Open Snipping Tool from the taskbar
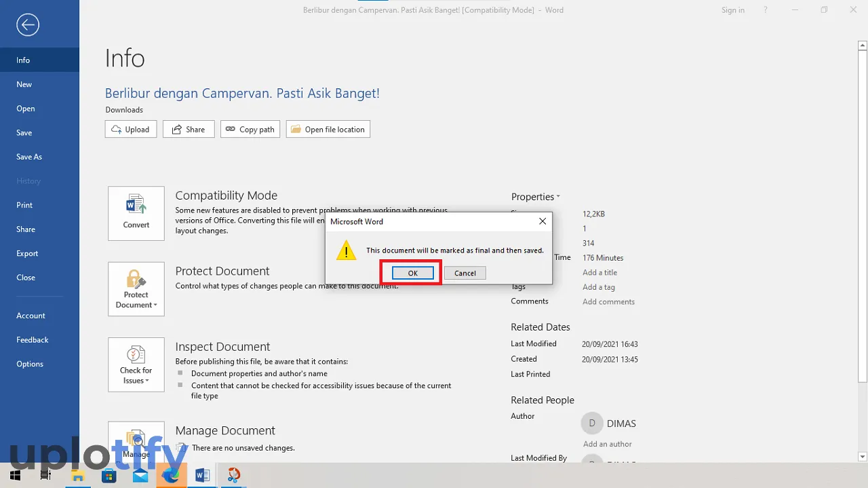Image resolution: width=868 pixels, height=488 pixels. (234, 475)
